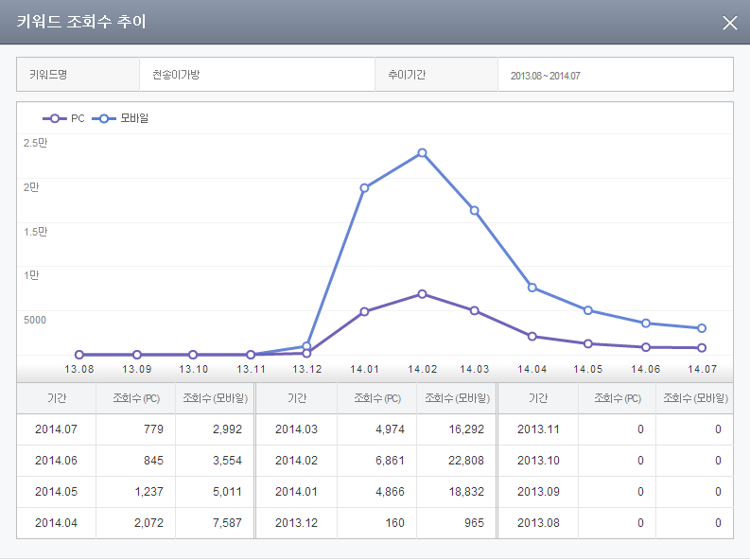This screenshot has width=750, height=560.
Task: Select the PC data point for 14.03
Action: pos(475,310)
